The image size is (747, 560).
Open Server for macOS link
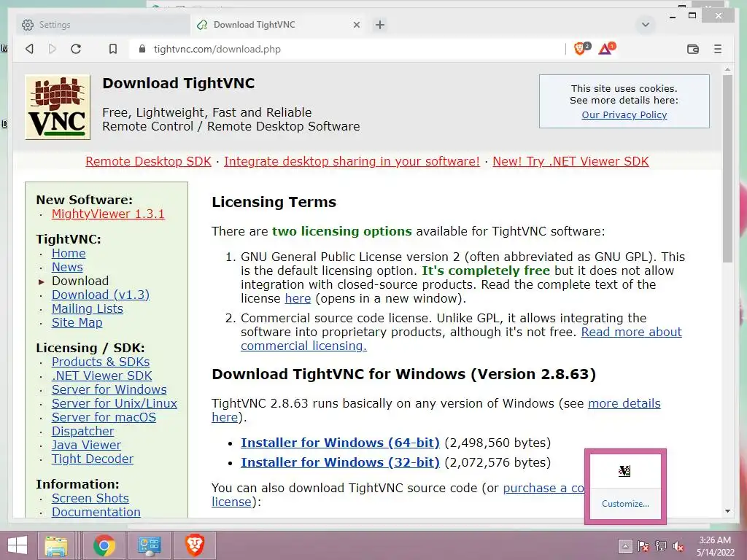coord(104,417)
